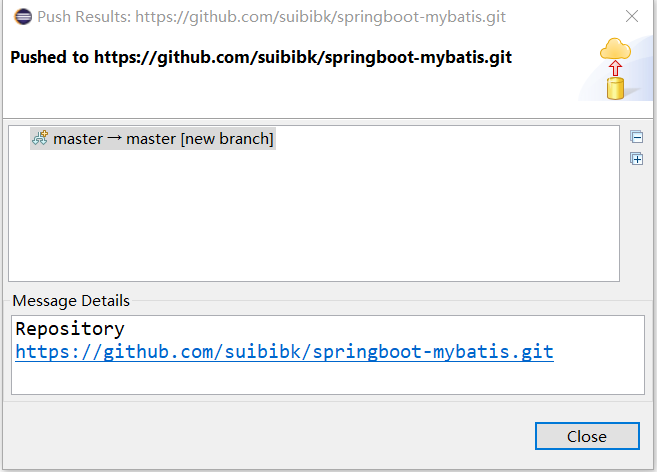Screen dimensions: 657x472
Task: Click the Eclipse icon in title bar
Action: pyautogui.click(x=23, y=17)
